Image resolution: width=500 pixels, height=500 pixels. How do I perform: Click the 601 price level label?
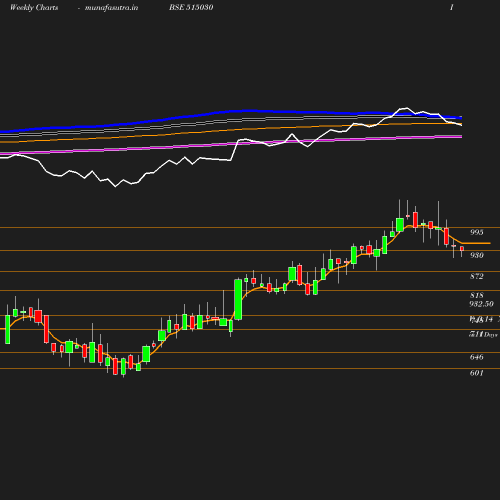click(477, 373)
